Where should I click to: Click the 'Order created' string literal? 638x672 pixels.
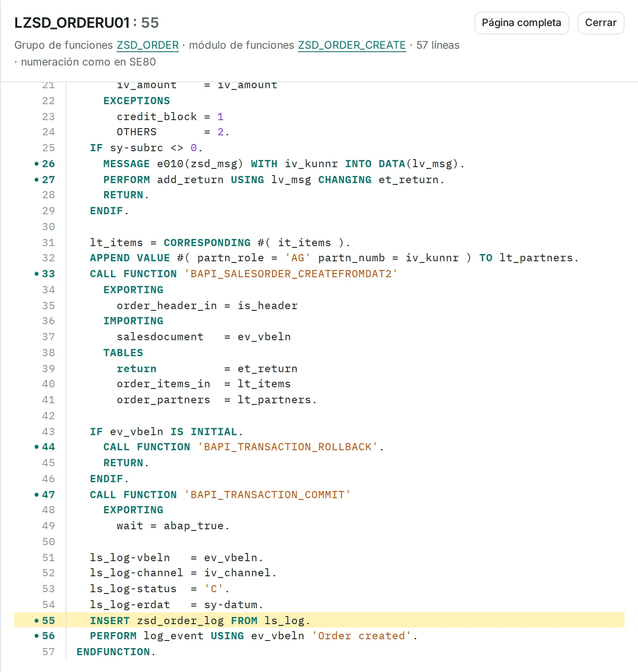(x=362, y=636)
